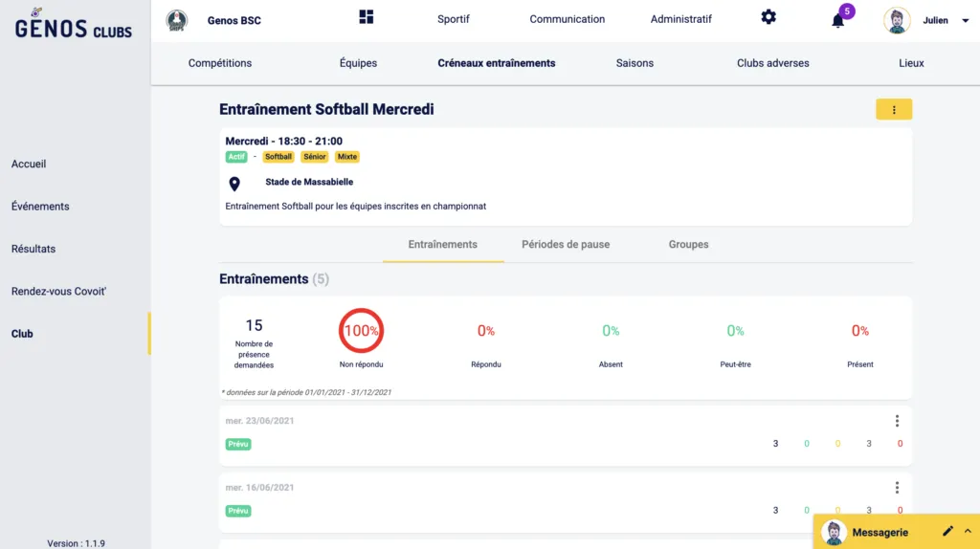Expand the Julien user account dropdown
980x549 pixels.
pos(965,21)
